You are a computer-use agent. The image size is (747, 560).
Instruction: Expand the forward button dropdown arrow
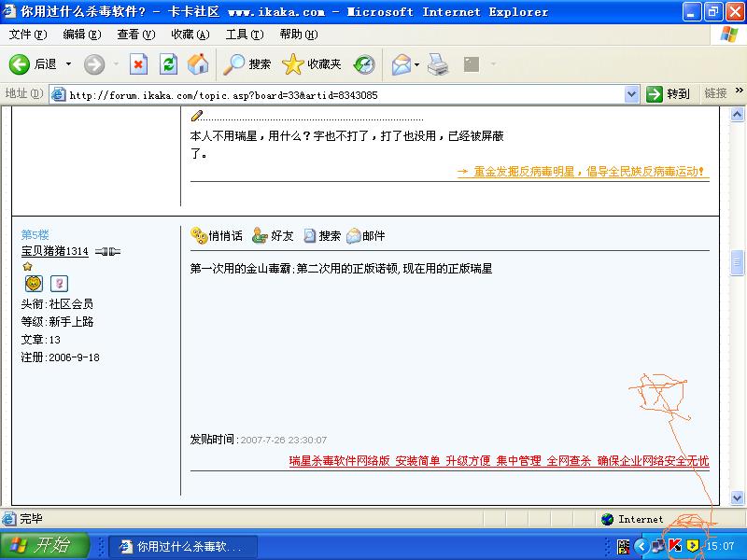pos(115,63)
